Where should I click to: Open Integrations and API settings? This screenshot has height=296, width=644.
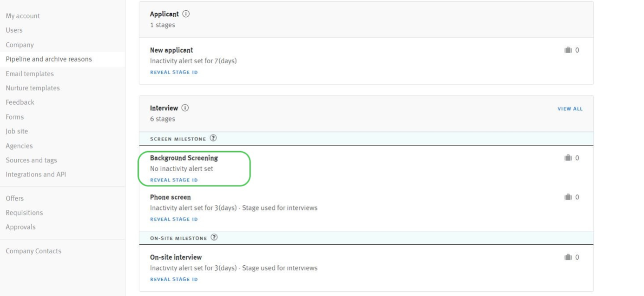[36, 175]
